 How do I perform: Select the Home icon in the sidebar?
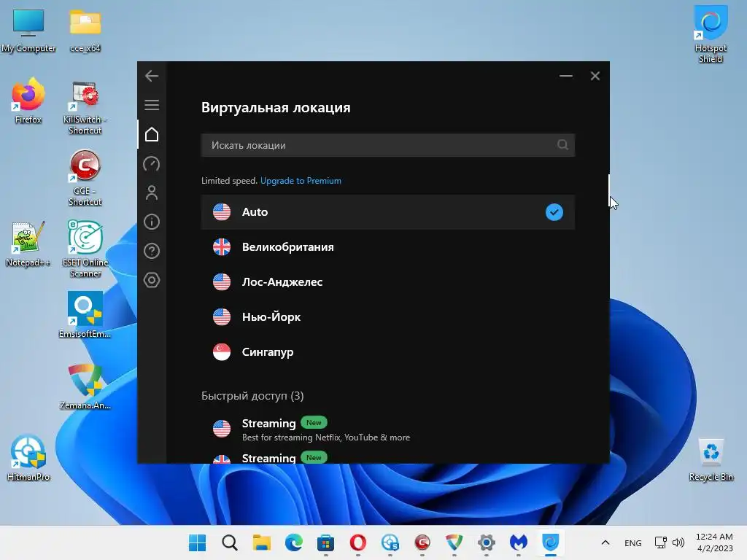coord(152,134)
